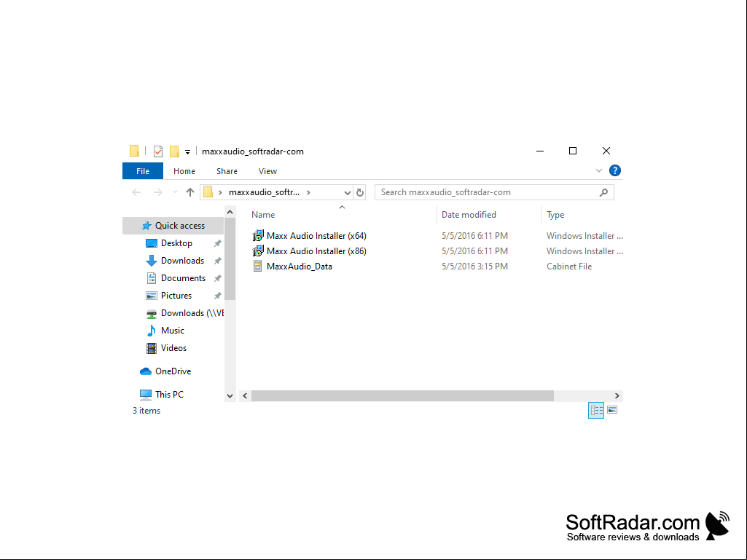
Task: Click the pin icon beside Desktop
Action: click(x=218, y=243)
